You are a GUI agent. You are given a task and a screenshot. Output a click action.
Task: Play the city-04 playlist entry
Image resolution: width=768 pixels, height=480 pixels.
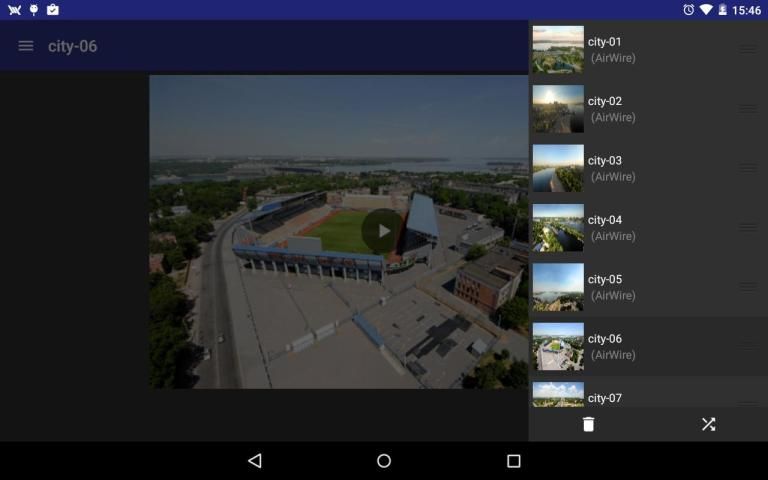point(620,228)
